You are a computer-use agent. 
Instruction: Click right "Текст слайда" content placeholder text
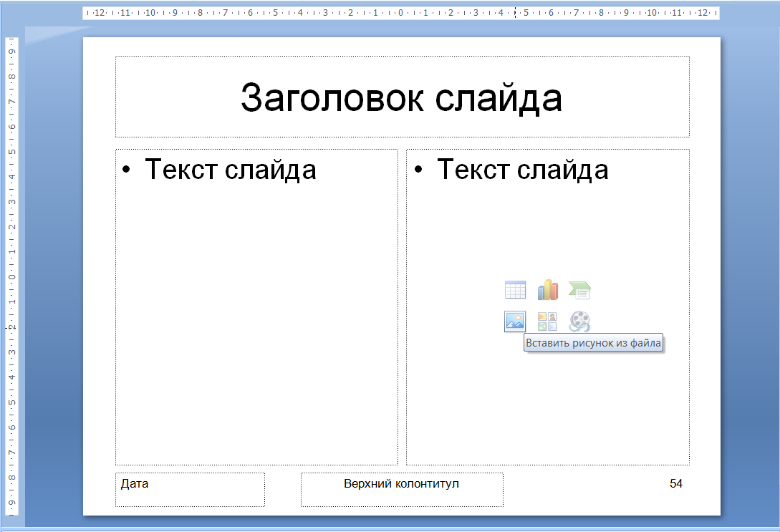click(x=522, y=169)
